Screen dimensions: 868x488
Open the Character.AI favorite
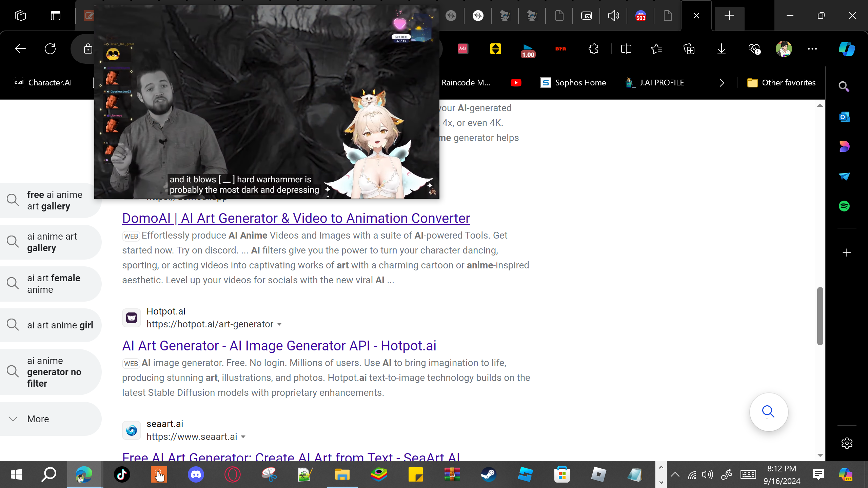(x=43, y=83)
